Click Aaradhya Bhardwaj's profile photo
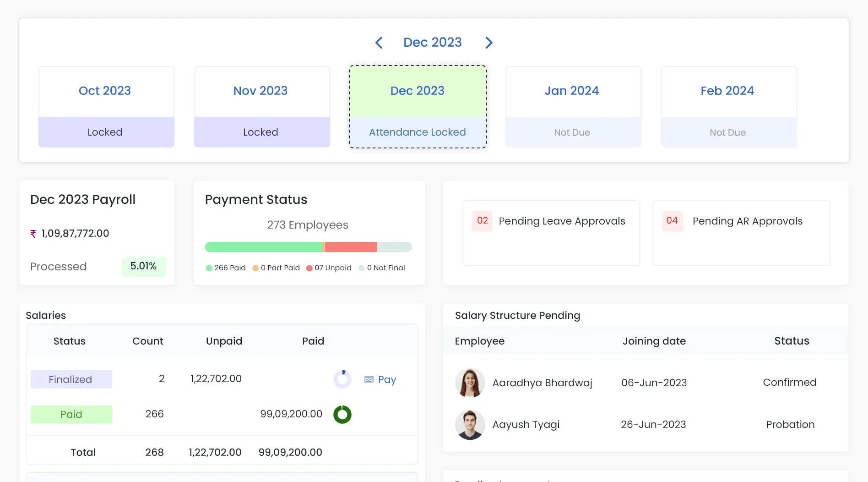Image resolution: width=868 pixels, height=482 pixels. coord(470,383)
